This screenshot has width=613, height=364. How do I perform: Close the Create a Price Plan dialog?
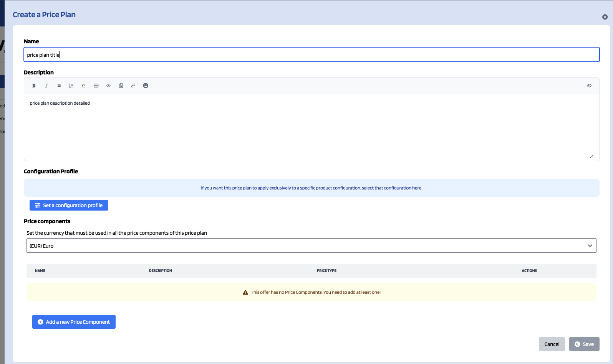[605, 17]
